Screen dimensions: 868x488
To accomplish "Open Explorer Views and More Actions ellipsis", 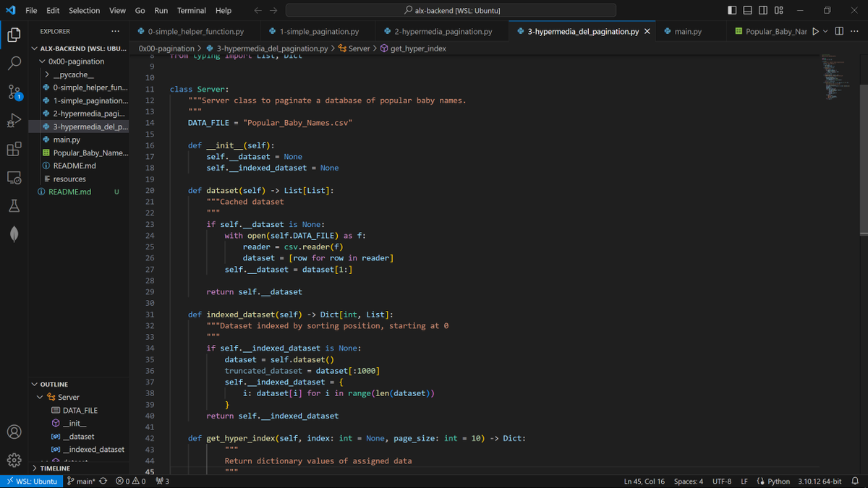I will [115, 31].
